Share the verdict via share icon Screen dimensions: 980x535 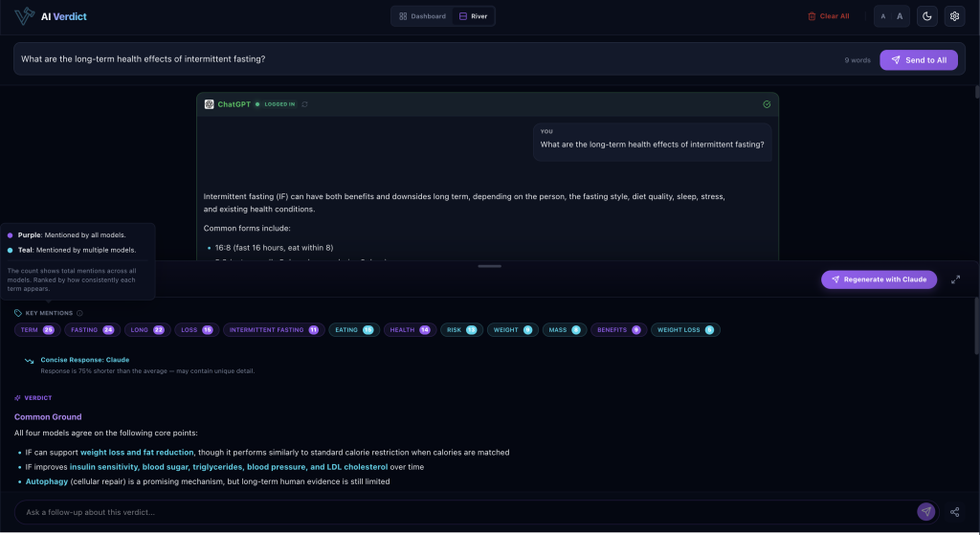point(954,512)
